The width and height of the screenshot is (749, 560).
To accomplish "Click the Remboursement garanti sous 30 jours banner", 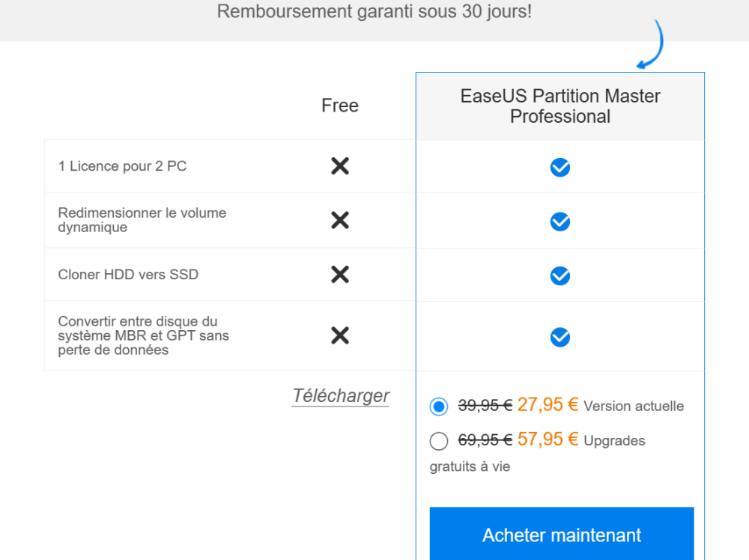I will click(374, 13).
